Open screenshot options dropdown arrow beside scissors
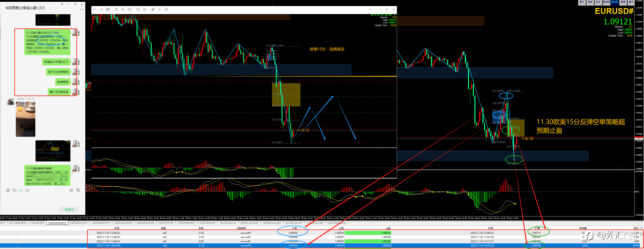This screenshot has width=644, height=249. tap(23, 190)
